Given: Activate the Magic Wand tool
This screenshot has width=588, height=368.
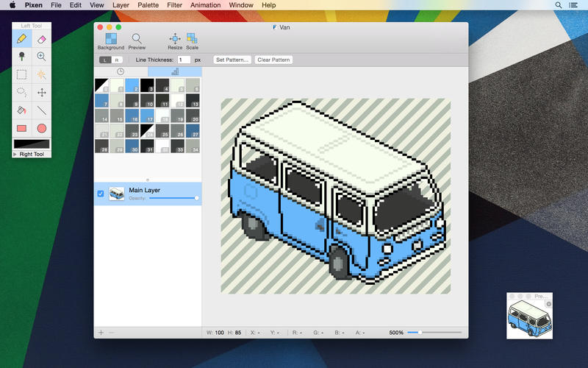Looking at the screenshot, I should (x=42, y=74).
